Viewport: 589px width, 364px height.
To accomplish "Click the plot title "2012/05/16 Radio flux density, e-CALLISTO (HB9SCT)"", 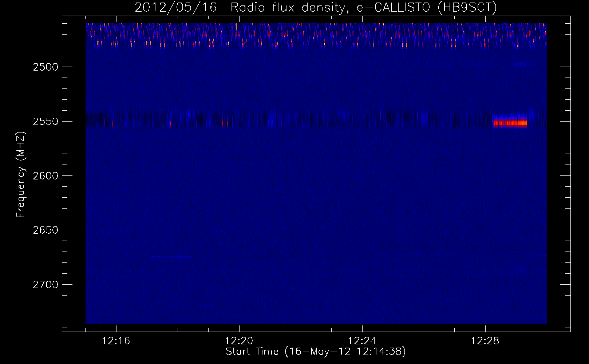I will (316, 7).
